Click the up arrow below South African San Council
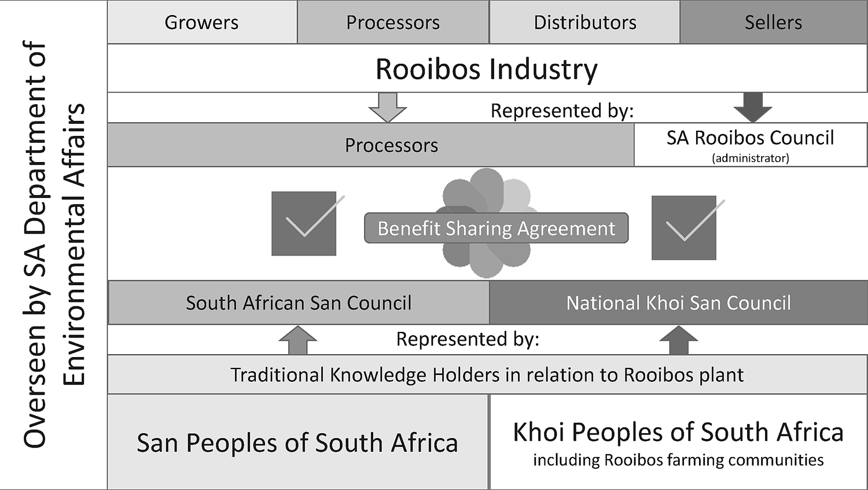The width and height of the screenshot is (868, 490). (298, 340)
